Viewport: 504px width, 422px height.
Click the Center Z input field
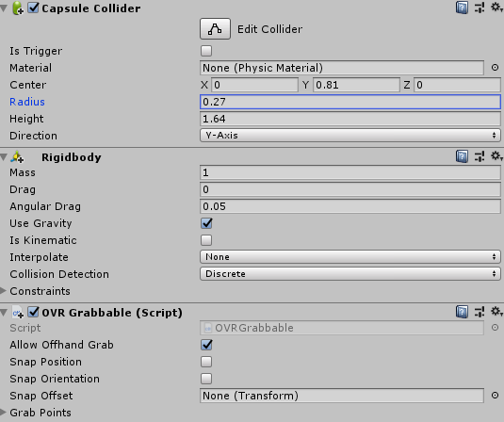[x=457, y=85]
